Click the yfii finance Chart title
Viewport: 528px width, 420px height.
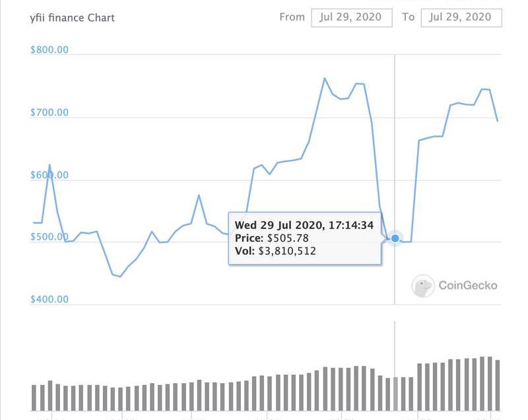pos(73,18)
